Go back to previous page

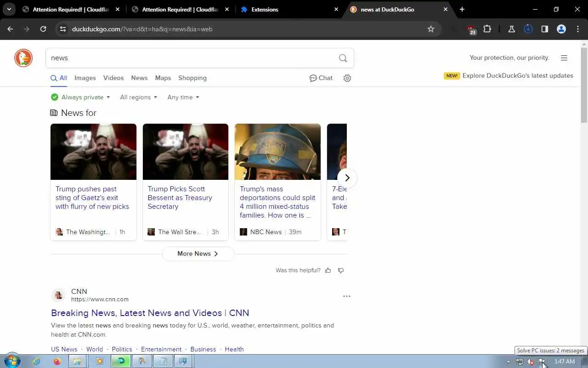10,29
